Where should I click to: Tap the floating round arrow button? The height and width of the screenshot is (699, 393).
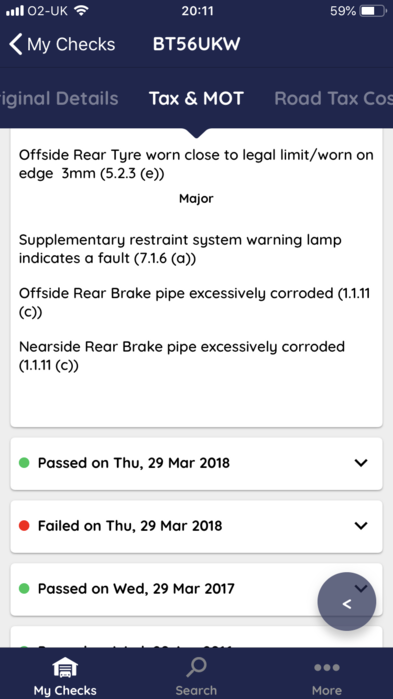tap(347, 602)
